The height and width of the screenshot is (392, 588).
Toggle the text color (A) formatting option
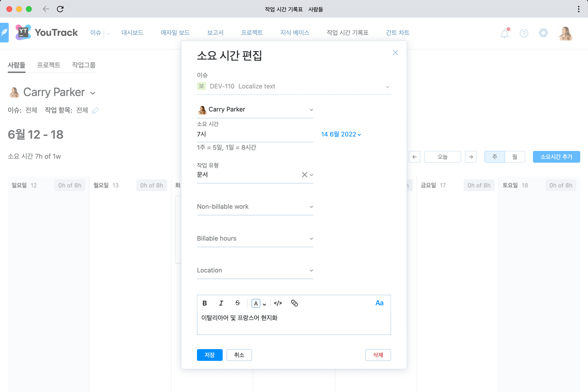click(x=256, y=303)
